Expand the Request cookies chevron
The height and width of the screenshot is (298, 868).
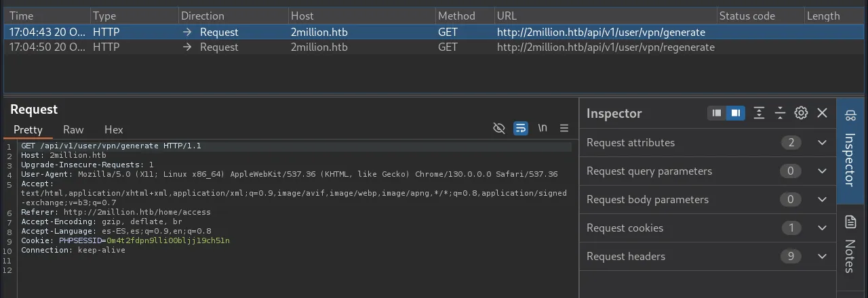[822, 228]
